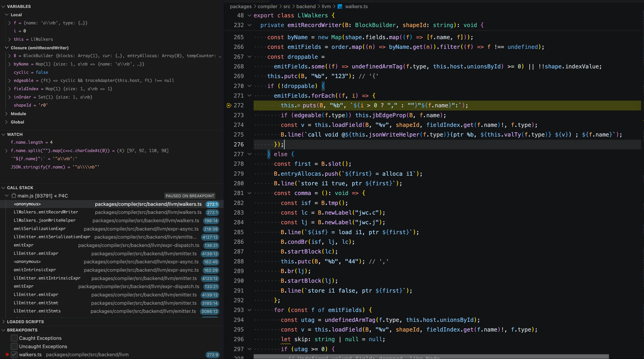Viewport: 644px width, 359px height.
Task: Enable the Caught Exceptions checkbox
Action: click(14, 338)
